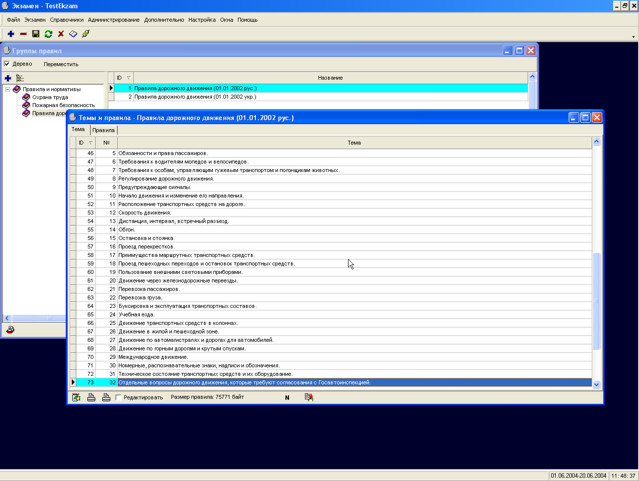This screenshot has width=639, height=481.
Task: Open the Администрирование menu
Action: click(x=113, y=19)
